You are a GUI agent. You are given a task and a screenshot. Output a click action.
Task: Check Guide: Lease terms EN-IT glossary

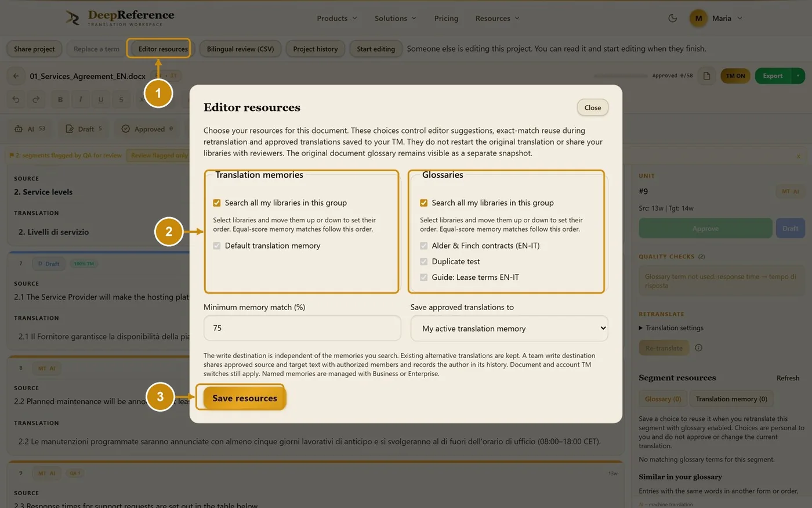tap(424, 277)
